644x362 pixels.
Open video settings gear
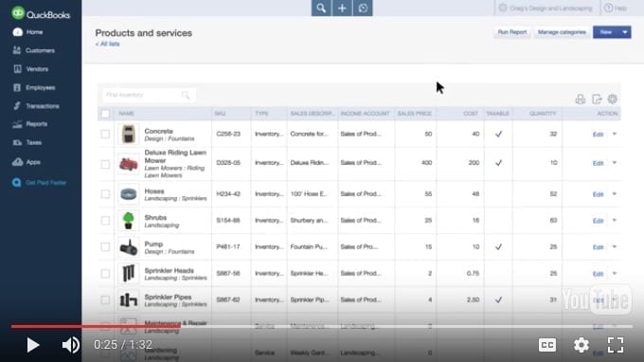coord(581,345)
